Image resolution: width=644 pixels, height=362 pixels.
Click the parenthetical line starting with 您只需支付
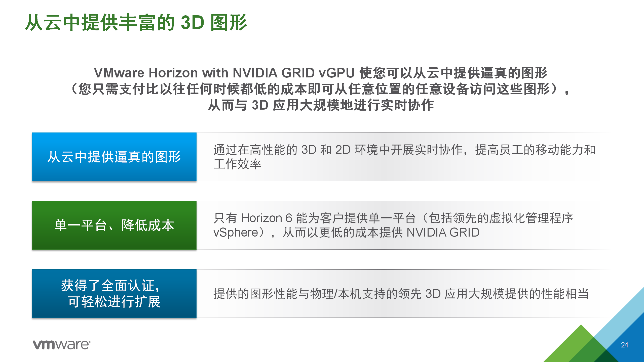pyautogui.click(x=320, y=89)
